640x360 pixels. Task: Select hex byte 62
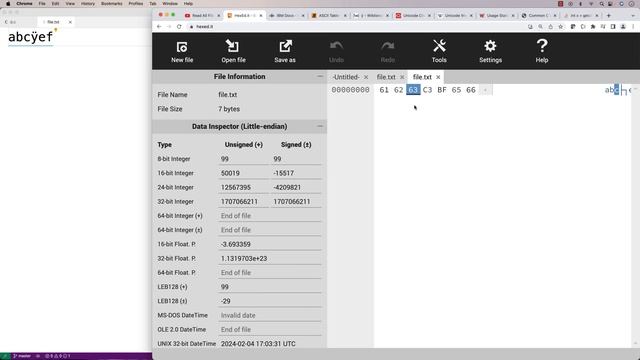click(398, 90)
